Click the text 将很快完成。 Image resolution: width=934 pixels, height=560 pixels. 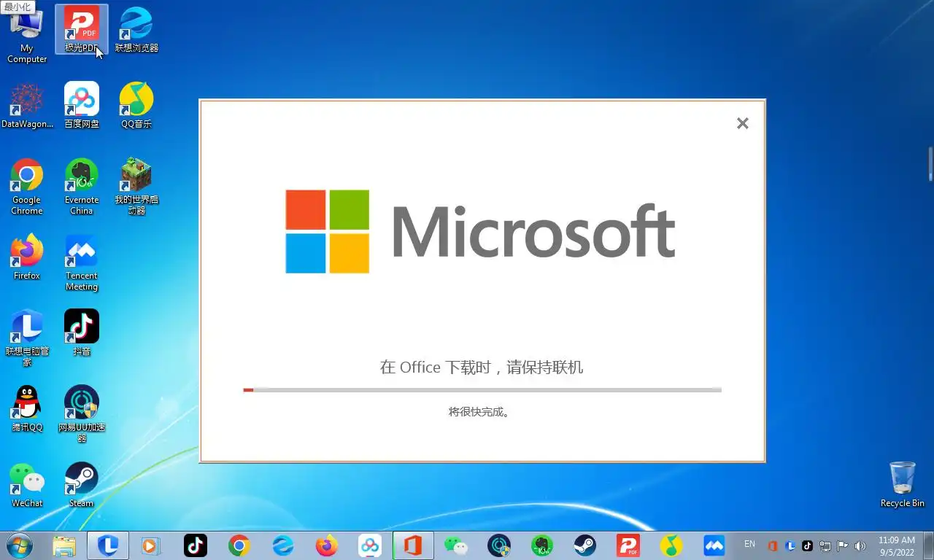[479, 412]
